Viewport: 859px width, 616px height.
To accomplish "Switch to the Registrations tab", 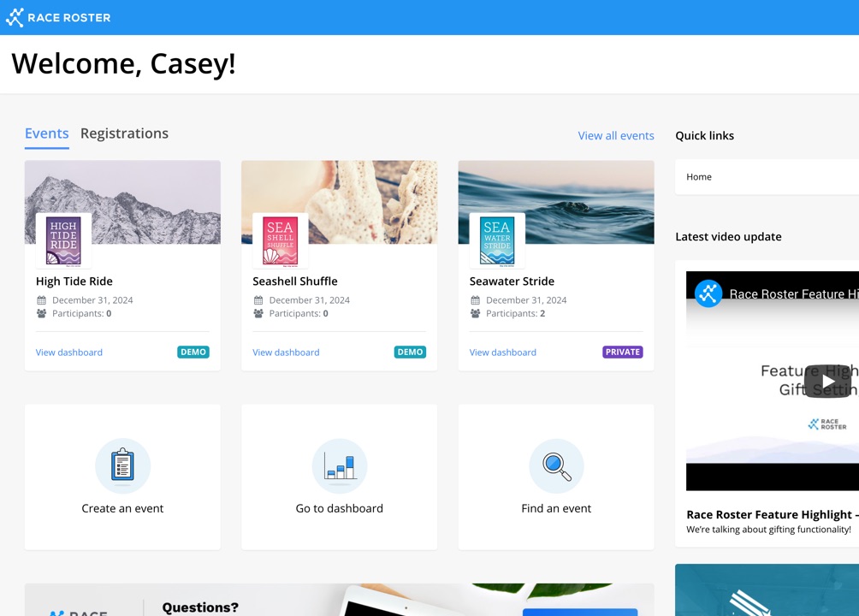I will (124, 133).
